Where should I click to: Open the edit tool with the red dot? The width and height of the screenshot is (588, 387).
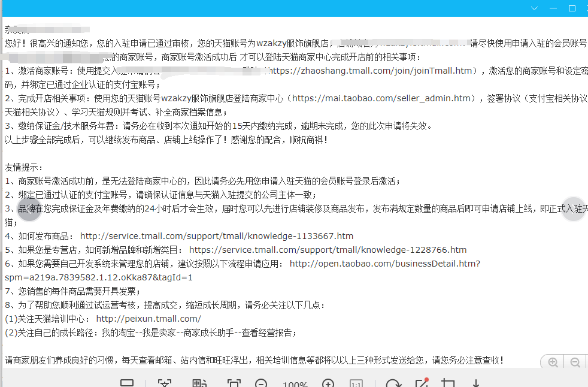[422, 382]
